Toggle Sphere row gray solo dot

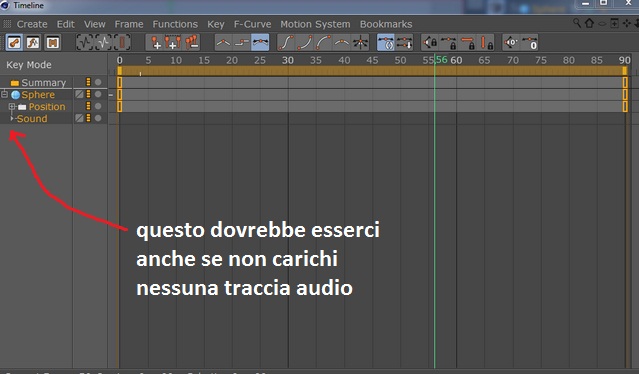point(98,94)
